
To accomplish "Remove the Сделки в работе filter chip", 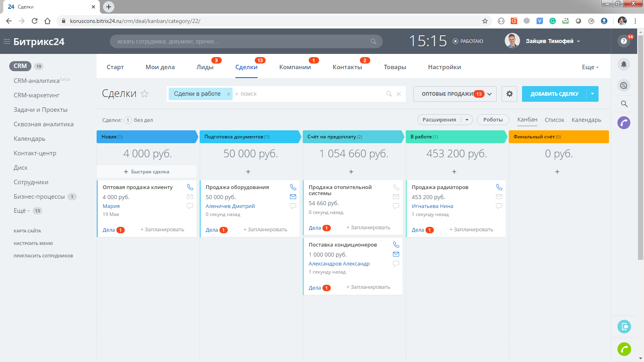I will point(228,94).
